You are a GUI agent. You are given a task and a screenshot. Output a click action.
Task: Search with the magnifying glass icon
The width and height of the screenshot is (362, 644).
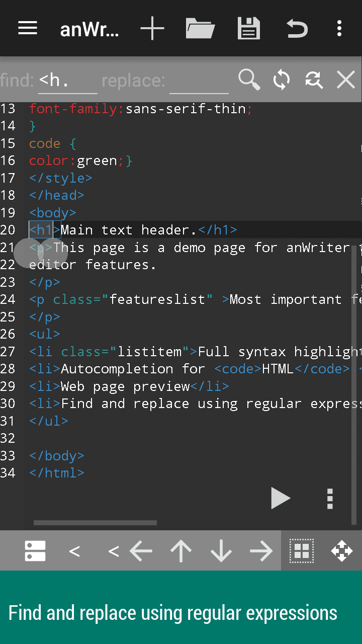[x=249, y=80]
